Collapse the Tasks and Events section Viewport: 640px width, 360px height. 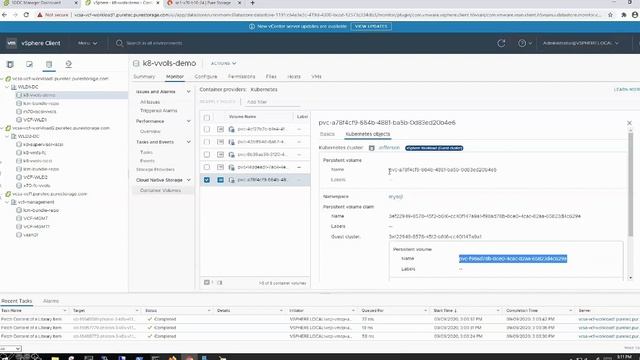(189, 142)
